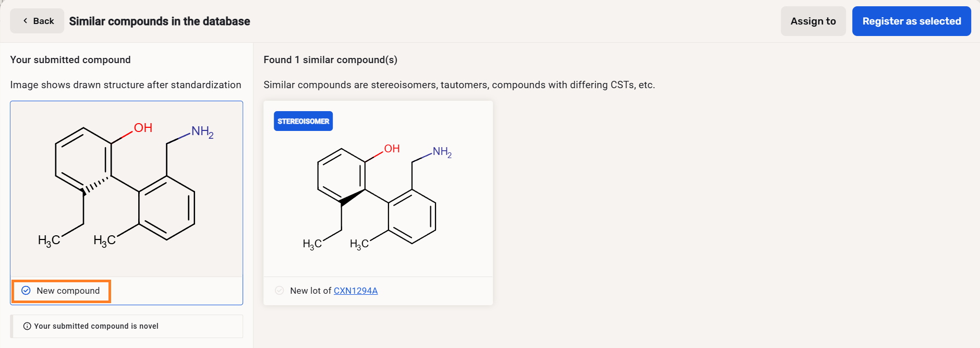Select the "New lot of" radio circle

[280, 291]
